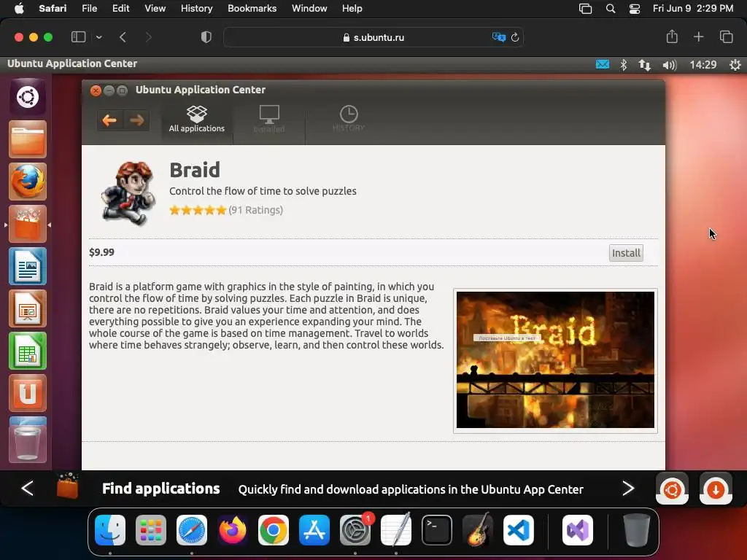747x560 pixels.
Task: Open Ubuntu One launcher icon
Action: click(x=28, y=393)
